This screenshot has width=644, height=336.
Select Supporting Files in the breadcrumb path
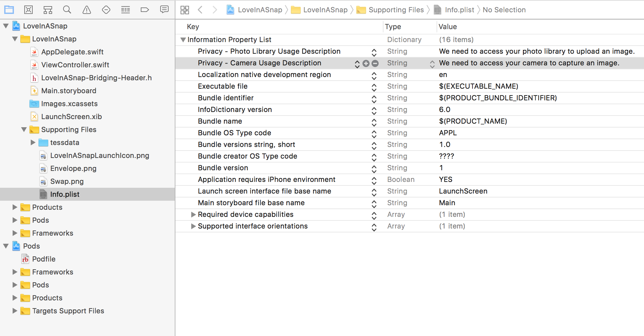(x=396, y=10)
